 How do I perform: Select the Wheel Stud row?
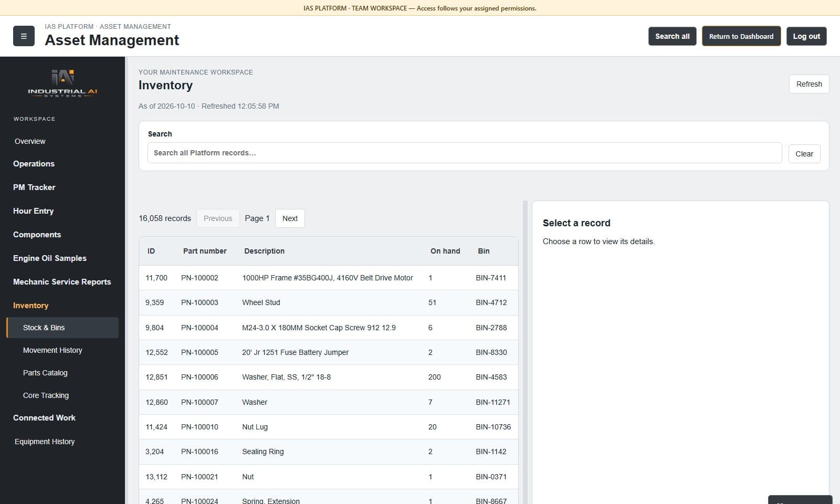pyautogui.click(x=329, y=302)
